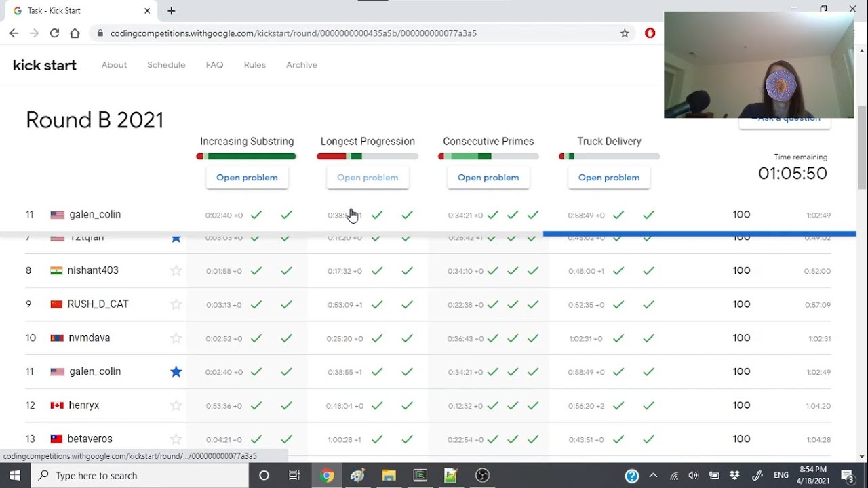
Task: Open the kick start home logo
Action: coord(45,65)
